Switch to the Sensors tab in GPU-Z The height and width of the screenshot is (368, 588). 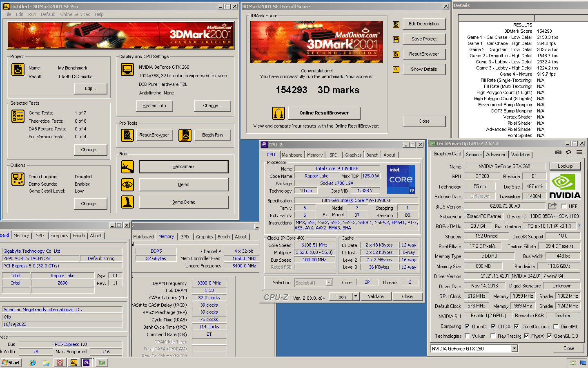(474, 155)
